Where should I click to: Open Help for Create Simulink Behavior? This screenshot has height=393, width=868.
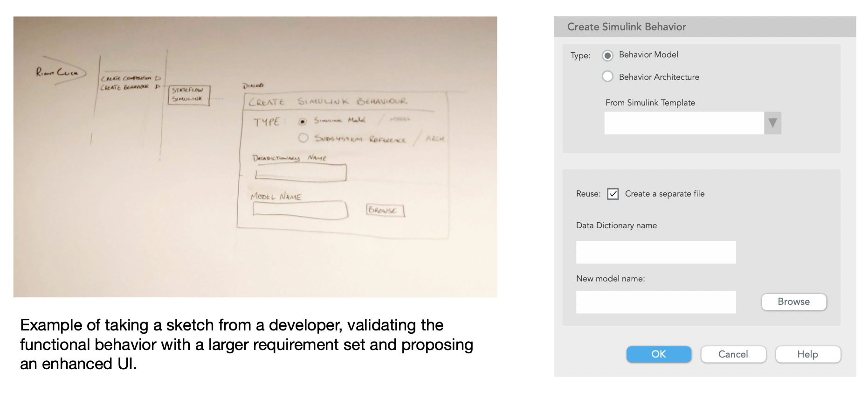coord(808,354)
